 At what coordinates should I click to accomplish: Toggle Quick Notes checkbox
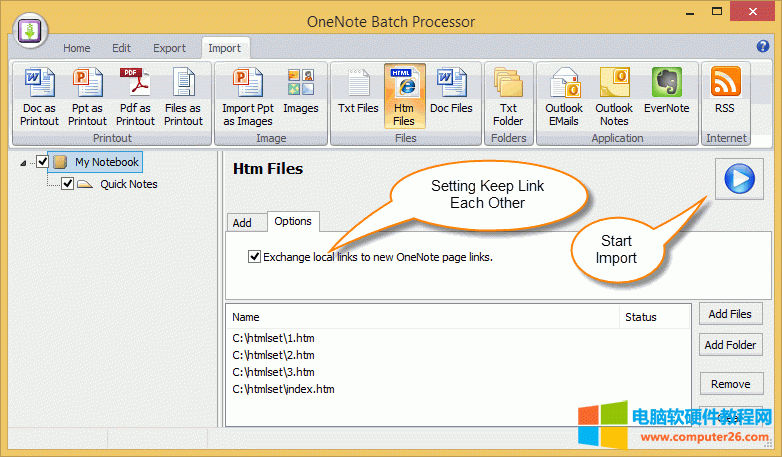pyautogui.click(x=68, y=184)
